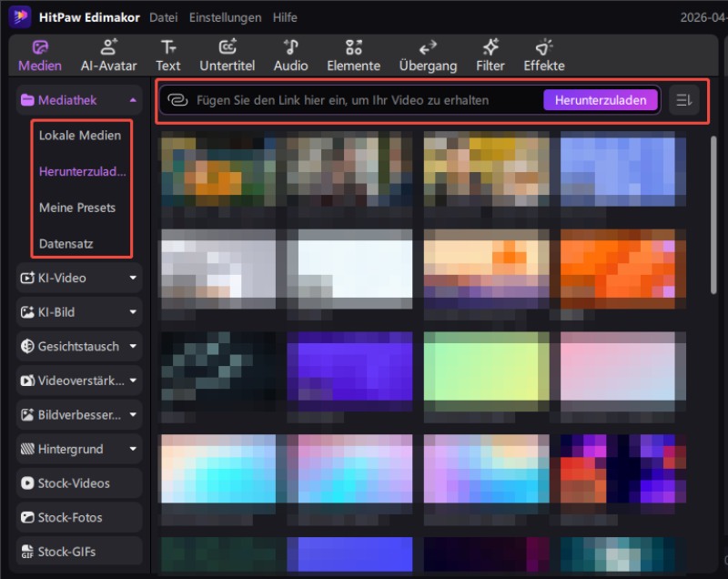Open the Effekte panel
Viewport: 728px width, 579px height.
(x=544, y=56)
